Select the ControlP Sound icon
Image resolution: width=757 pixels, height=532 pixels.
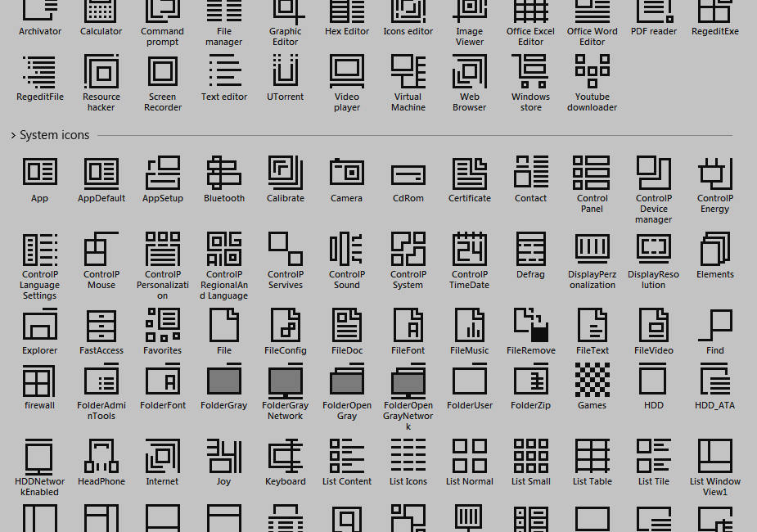(347, 249)
